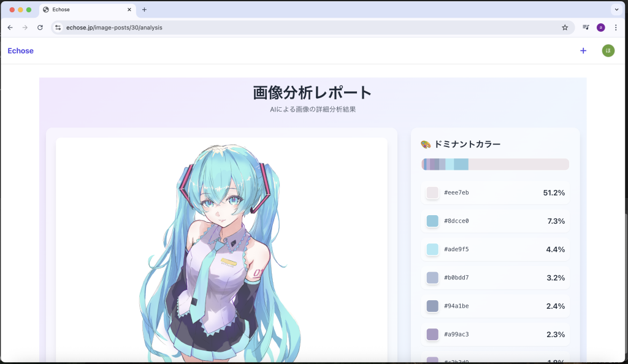This screenshot has height=364, width=628.
Task: Close the Echose tab
Action: point(130,10)
